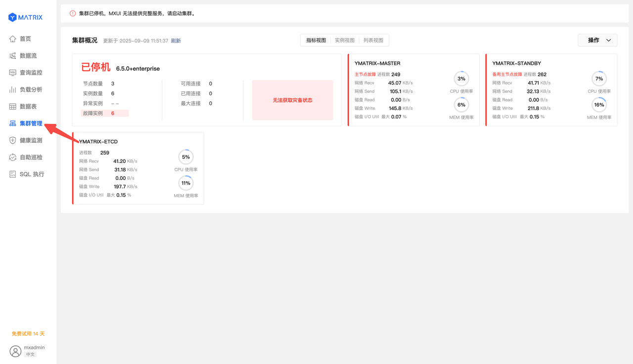Click the inspection icon beside 自助巡检
The image size is (633, 364).
13,157
